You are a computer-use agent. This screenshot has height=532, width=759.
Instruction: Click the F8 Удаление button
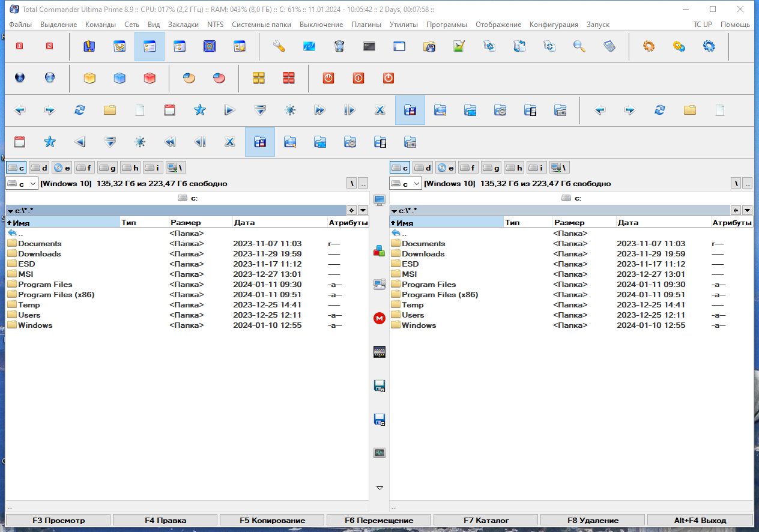[x=593, y=520]
